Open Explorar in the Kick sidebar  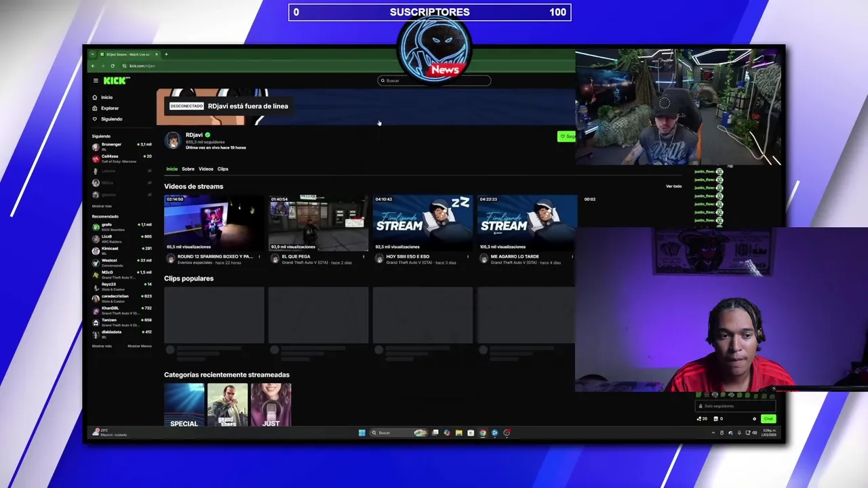[105, 108]
